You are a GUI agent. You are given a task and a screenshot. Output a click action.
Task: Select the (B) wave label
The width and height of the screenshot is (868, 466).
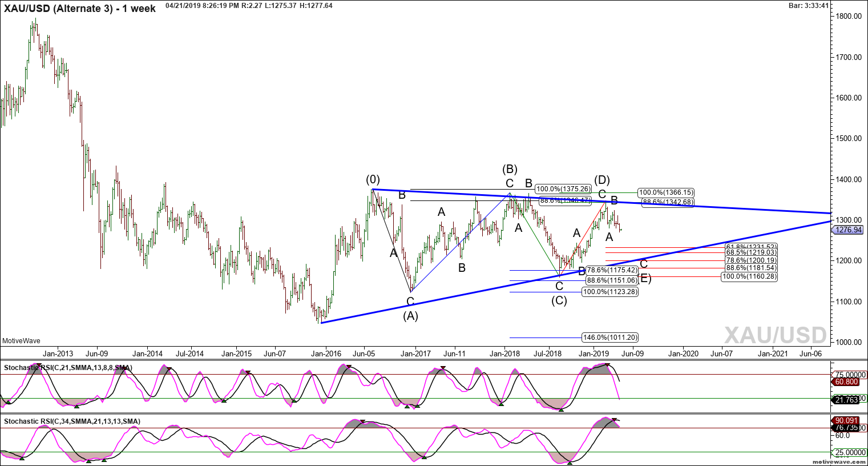coord(510,169)
